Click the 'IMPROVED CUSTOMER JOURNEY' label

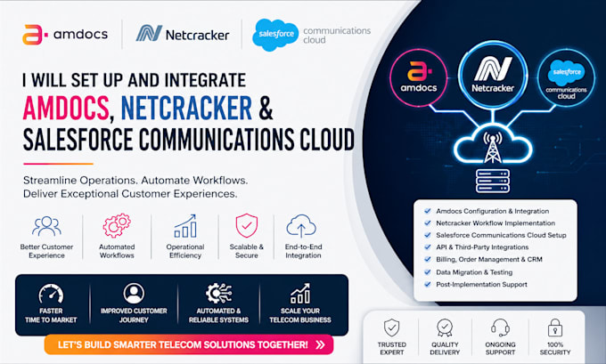[134, 315]
